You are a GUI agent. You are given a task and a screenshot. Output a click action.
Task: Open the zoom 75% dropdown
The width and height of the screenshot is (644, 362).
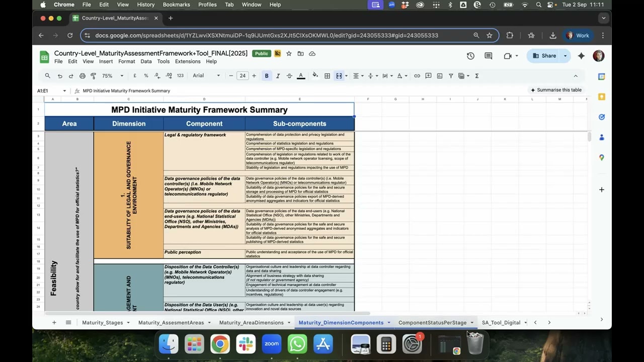(x=113, y=76)
